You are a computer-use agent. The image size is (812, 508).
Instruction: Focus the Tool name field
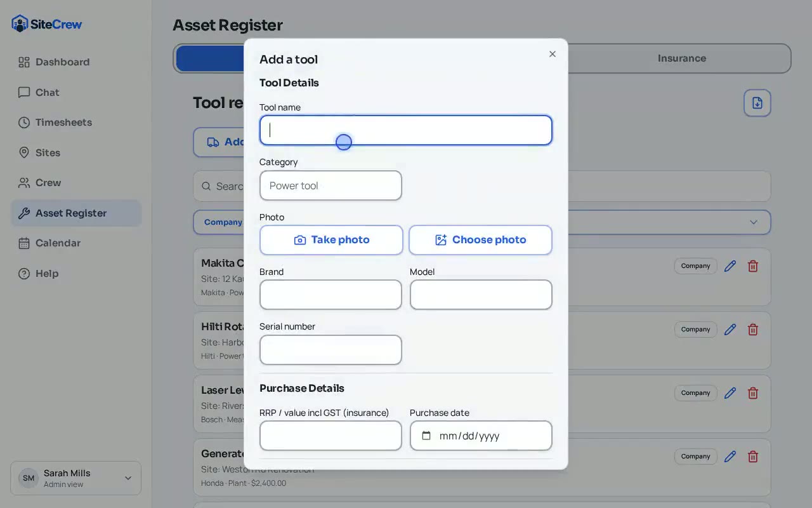point(406,130)
